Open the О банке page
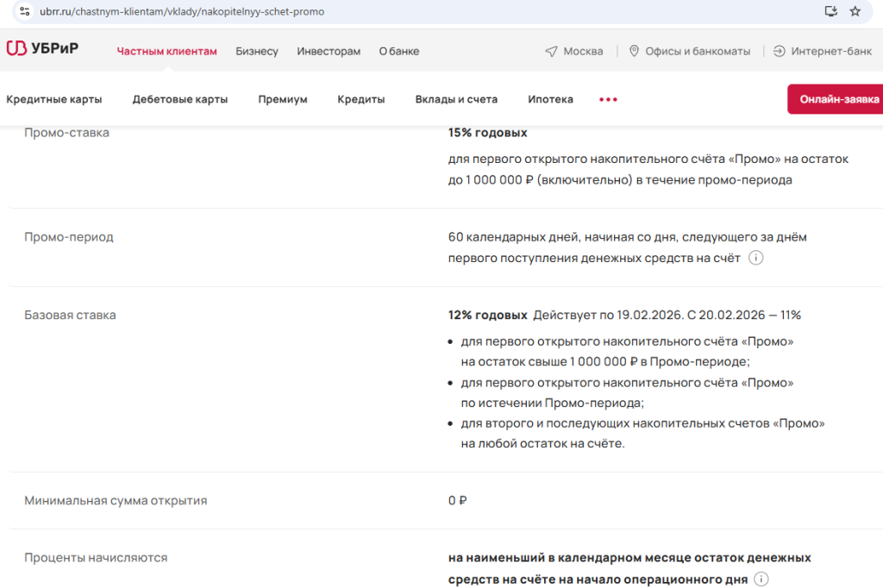The image size is (883, 588). pos(399,52)
